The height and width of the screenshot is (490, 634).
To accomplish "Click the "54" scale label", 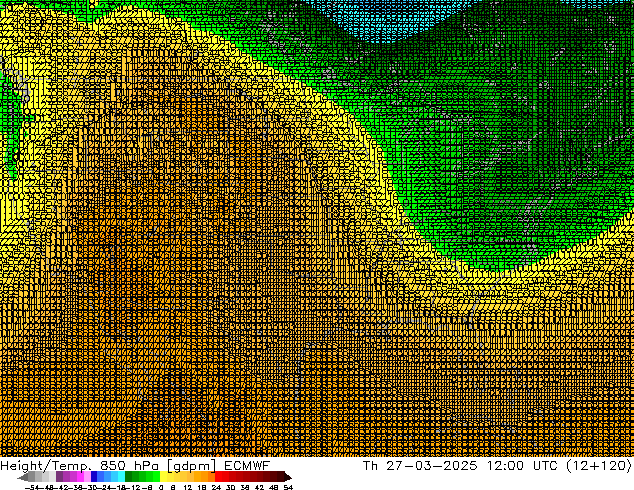I will pos(288,487).
